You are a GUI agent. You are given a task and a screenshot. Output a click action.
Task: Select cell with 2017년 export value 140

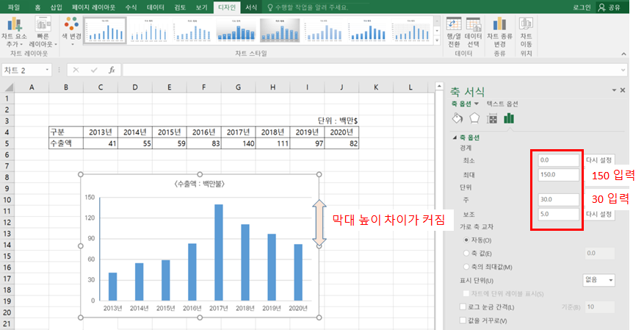click(x=238, y=143)
